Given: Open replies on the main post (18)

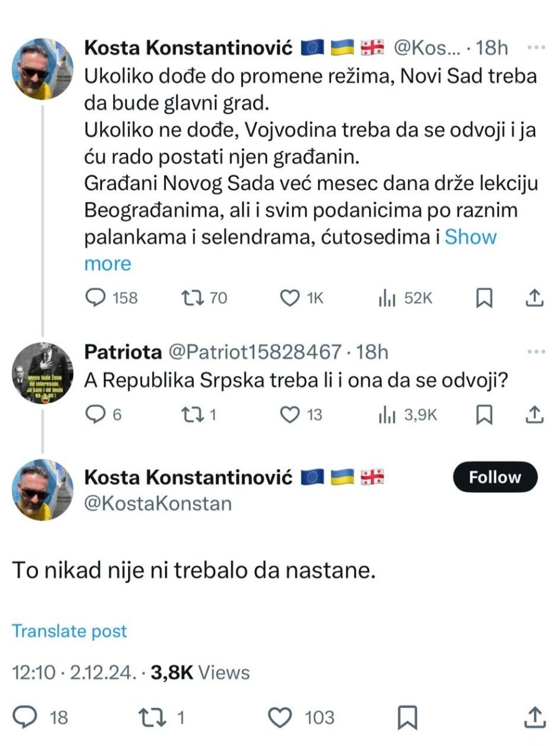Looking at the screenshot, I should (40, 717).
